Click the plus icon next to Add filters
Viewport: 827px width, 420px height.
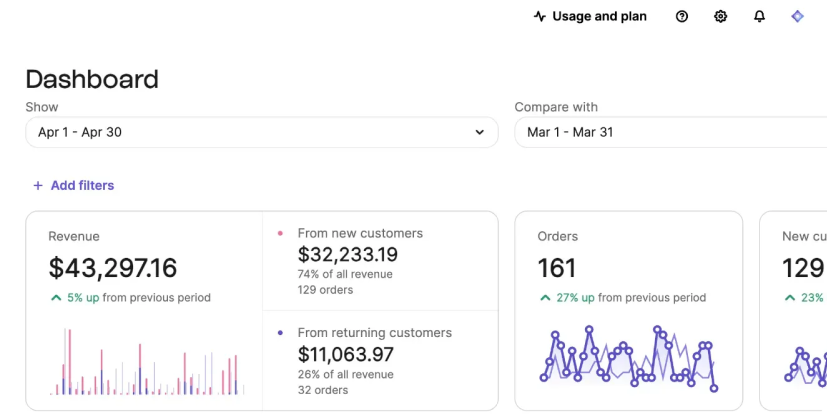(38, 185)
